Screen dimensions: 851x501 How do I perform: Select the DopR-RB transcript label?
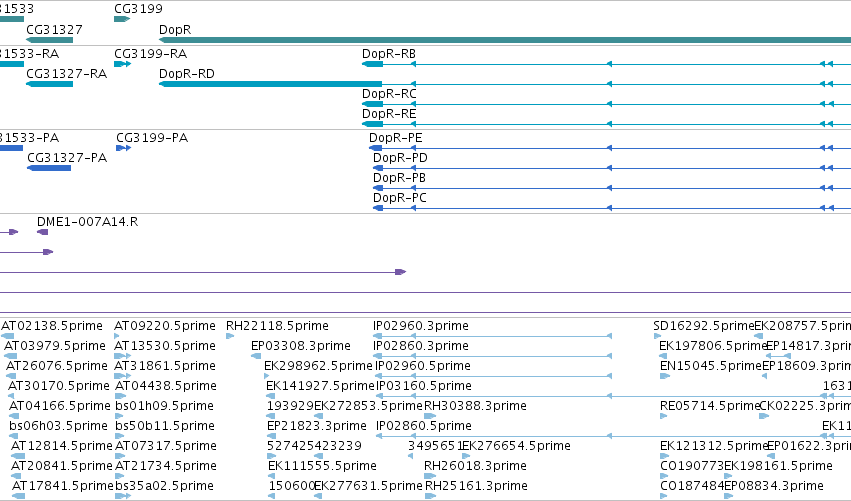[x=389, y=54]
